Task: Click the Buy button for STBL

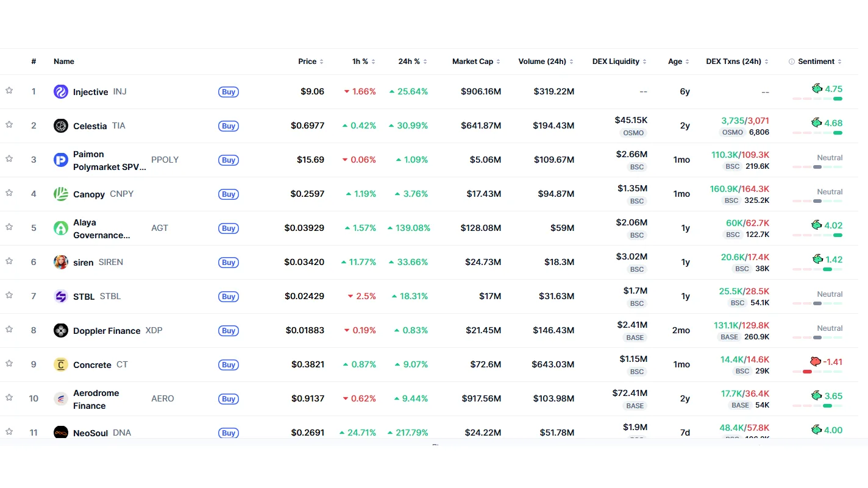Action: (x=229, y=297)
